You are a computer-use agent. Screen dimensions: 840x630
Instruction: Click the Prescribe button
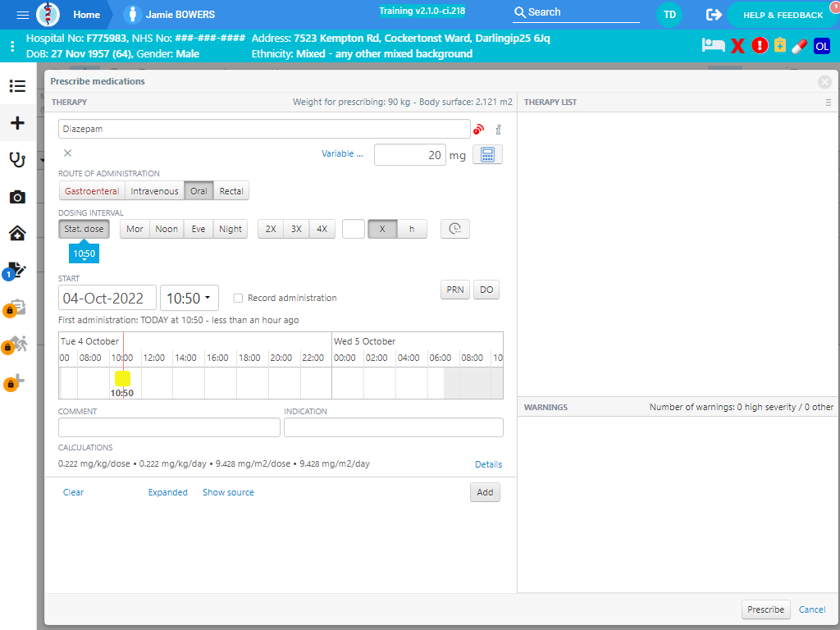click(x=765, y=609)
